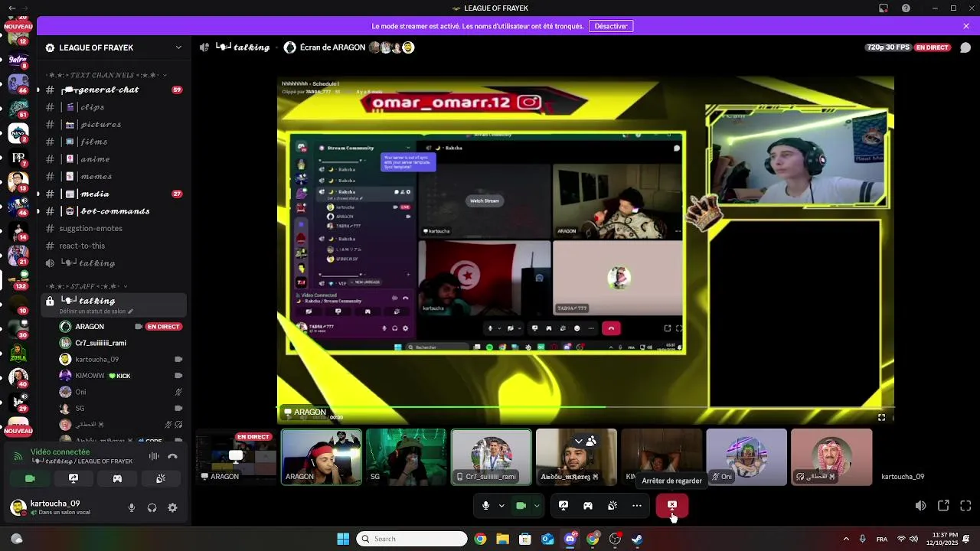Share your screen from bottom call bar
Screen dimensions: 980x551
[563, 505]
